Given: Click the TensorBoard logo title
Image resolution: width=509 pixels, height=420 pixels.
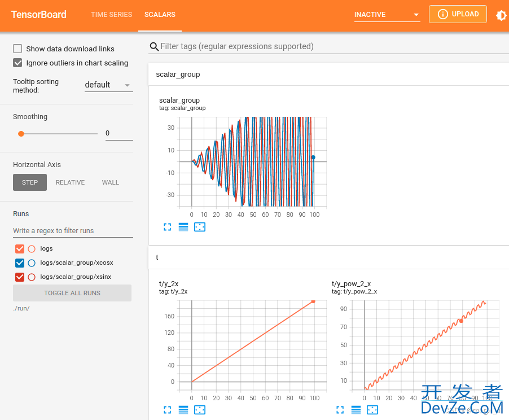Looking at the screenshot, I should click(38, 15).
